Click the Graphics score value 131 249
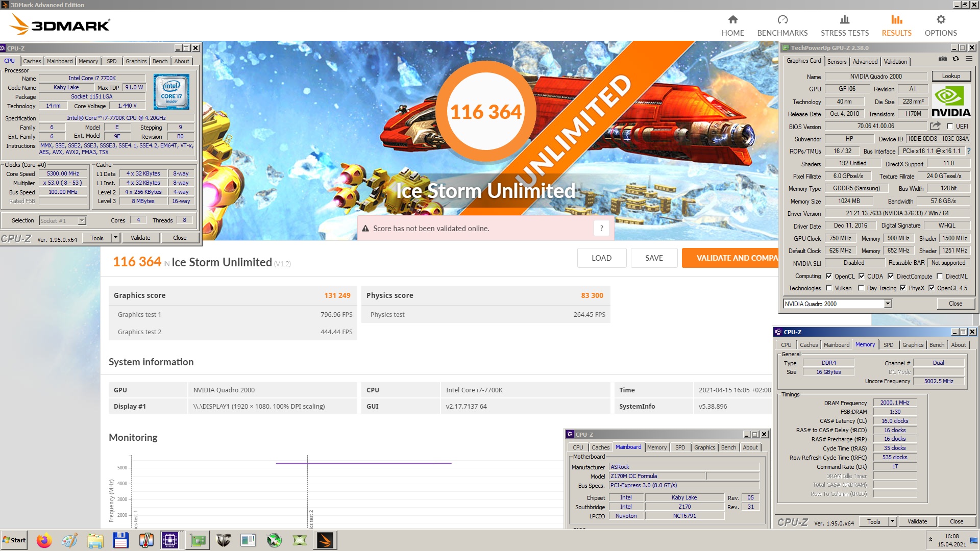Viewport: 980px width, 551px height. pos(337,295)
